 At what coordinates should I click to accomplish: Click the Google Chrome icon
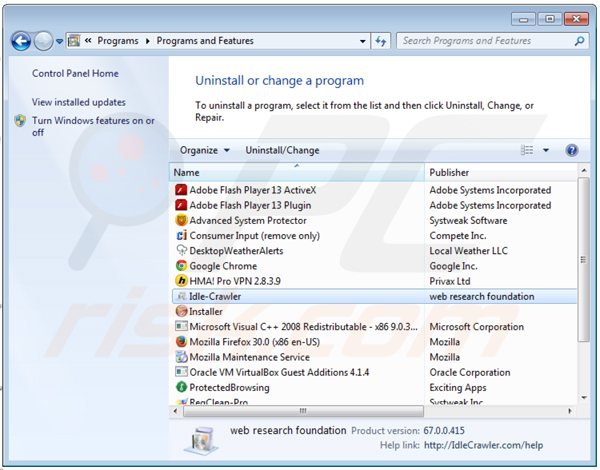(181, 266)
